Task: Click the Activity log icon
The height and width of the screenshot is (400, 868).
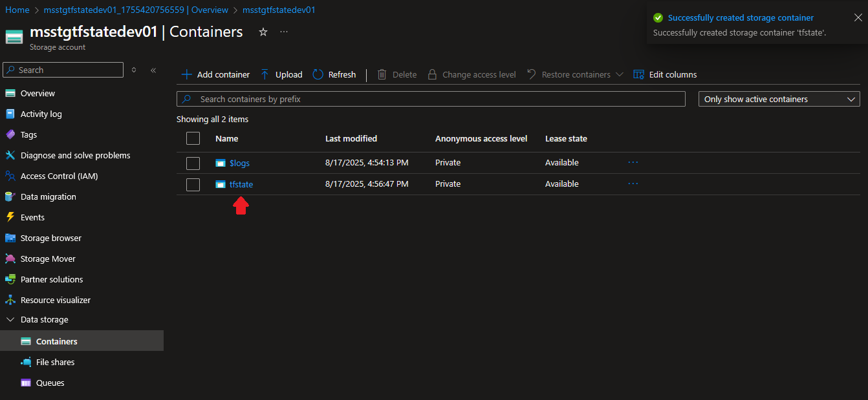Action: (10, 114)
